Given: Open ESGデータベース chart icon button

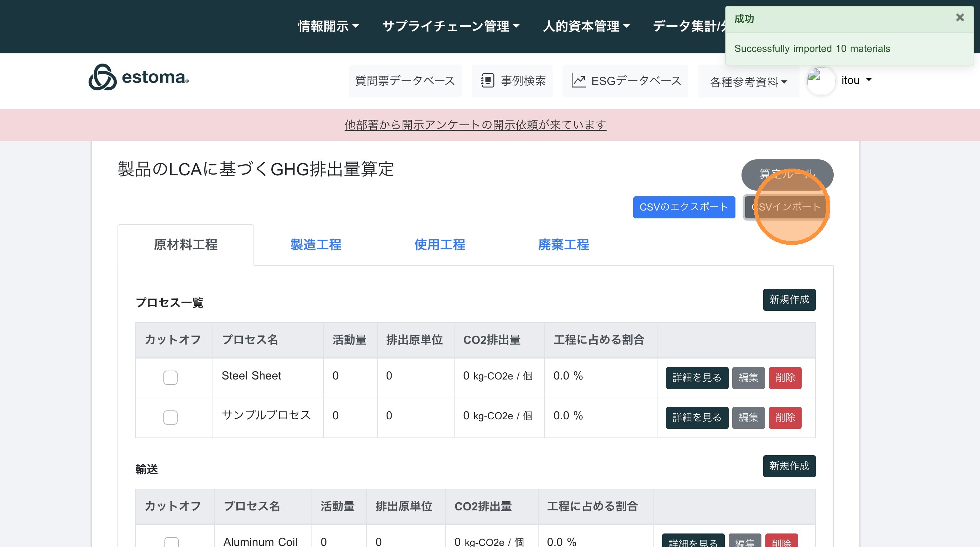Looking at the screenshot, I should (x=625, y=81).
